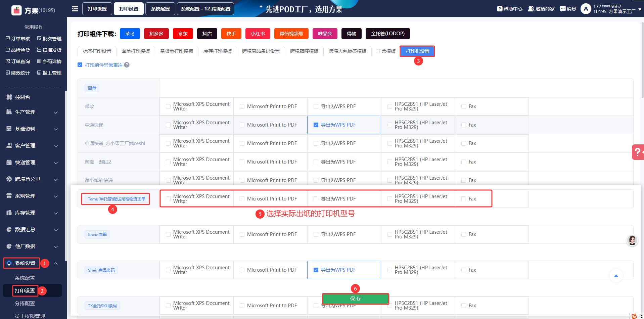
Task: Open the 订单审核 shortcut
Action: (18, 39)
